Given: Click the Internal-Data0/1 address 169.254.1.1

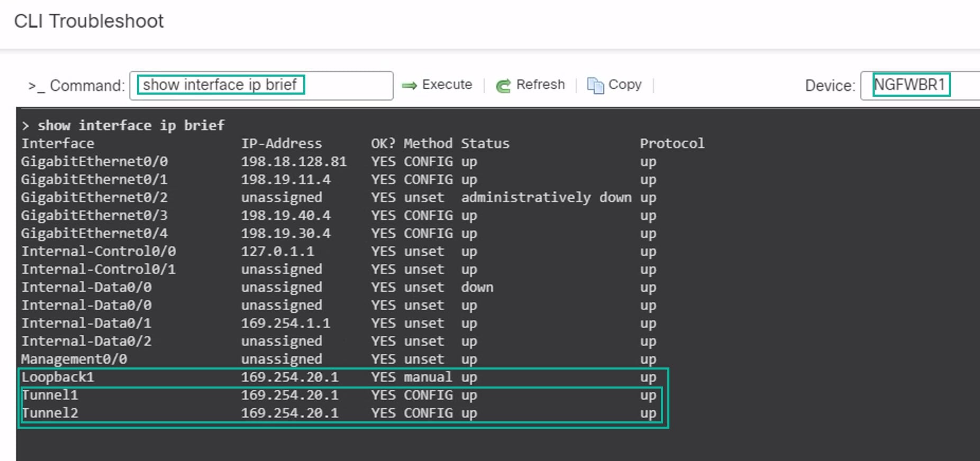Looking at the screenshot, I should (286, 323).
